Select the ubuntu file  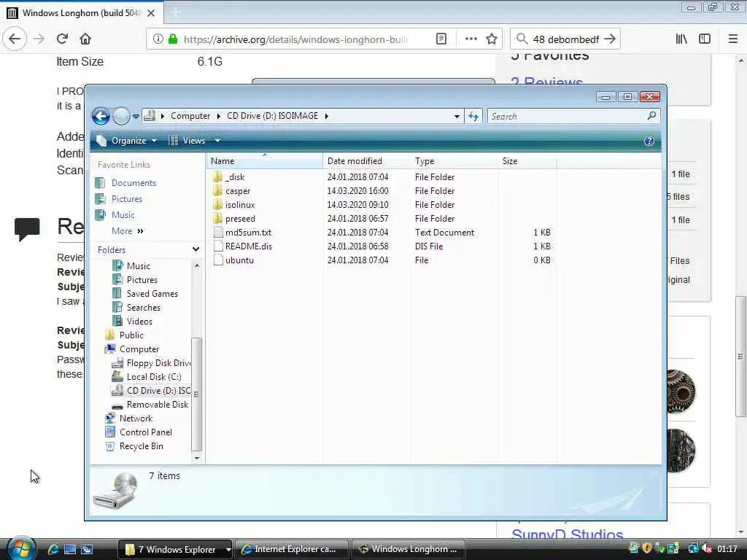(233, 260)
